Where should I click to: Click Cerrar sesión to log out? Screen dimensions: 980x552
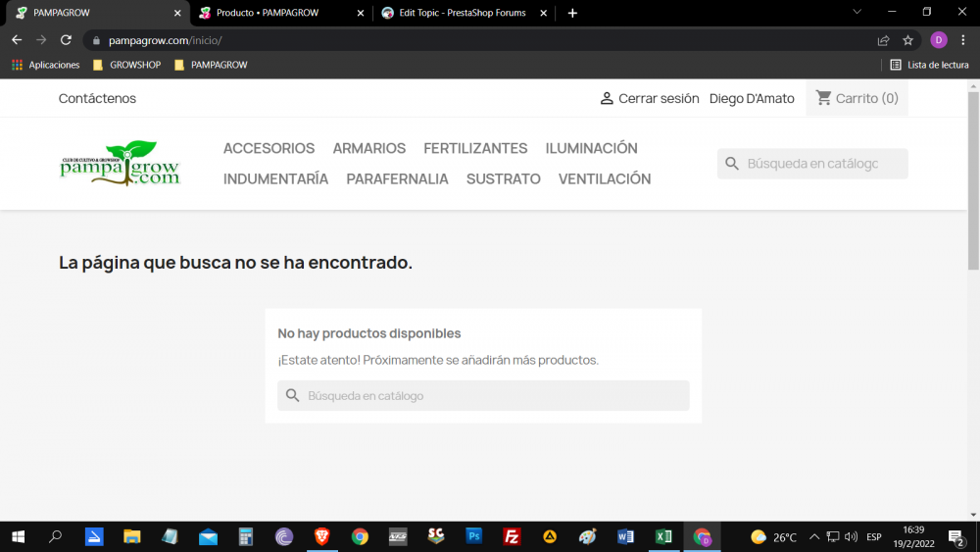(650, 98)
